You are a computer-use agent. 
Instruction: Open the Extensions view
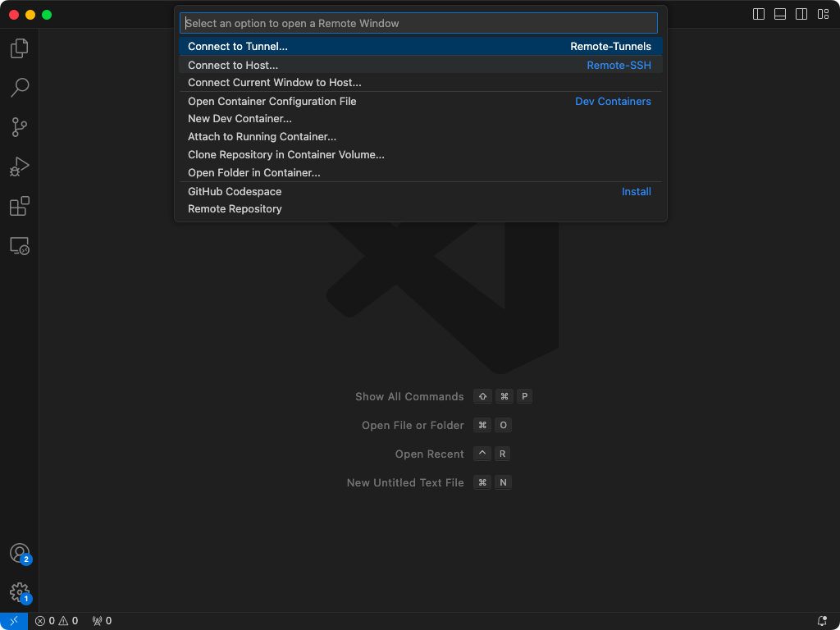(x=20, y=206)
